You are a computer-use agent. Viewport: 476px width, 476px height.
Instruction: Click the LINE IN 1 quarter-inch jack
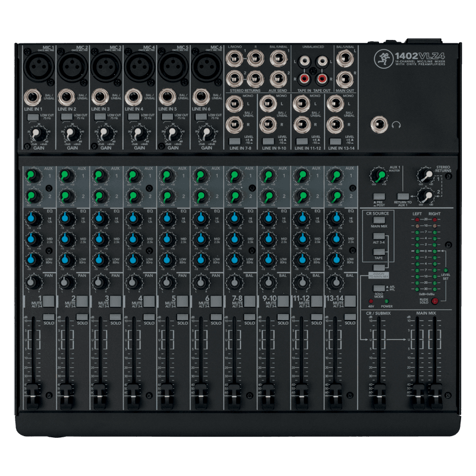pyautogui.click(x=33, y=98)
